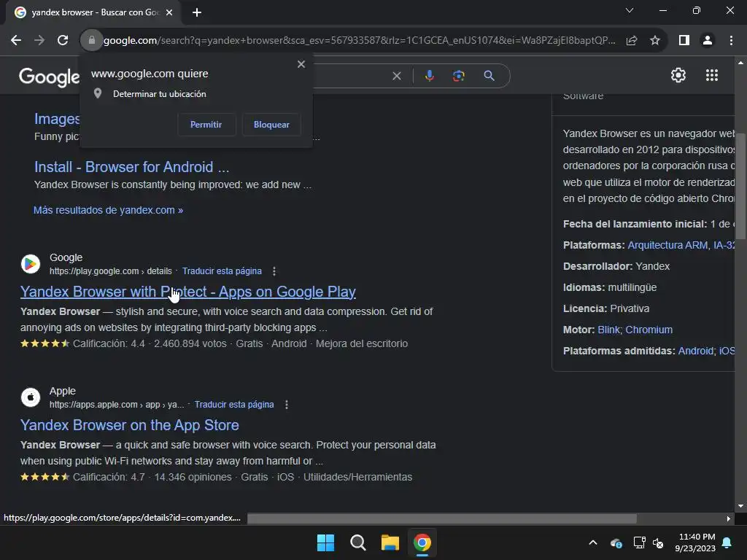
Task: Dismiss the location permission popup
Action: tap(301, 64)
